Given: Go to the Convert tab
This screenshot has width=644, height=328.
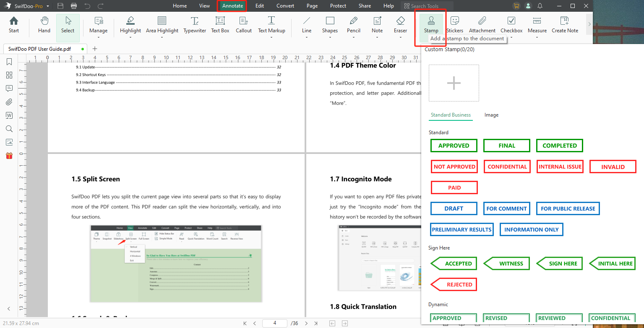Looking at the screenshot, I should tap(285, 6).
